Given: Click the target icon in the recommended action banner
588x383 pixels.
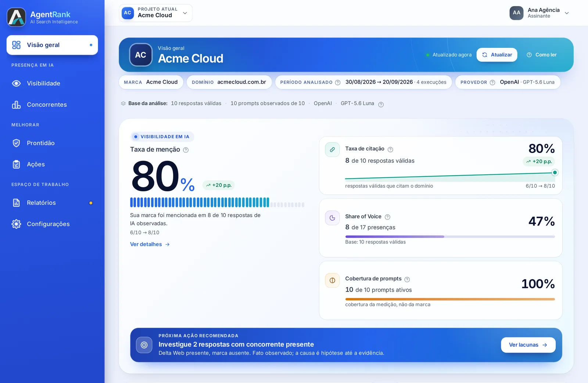Looking at the screenshot, I should click(x=144, y=345).
